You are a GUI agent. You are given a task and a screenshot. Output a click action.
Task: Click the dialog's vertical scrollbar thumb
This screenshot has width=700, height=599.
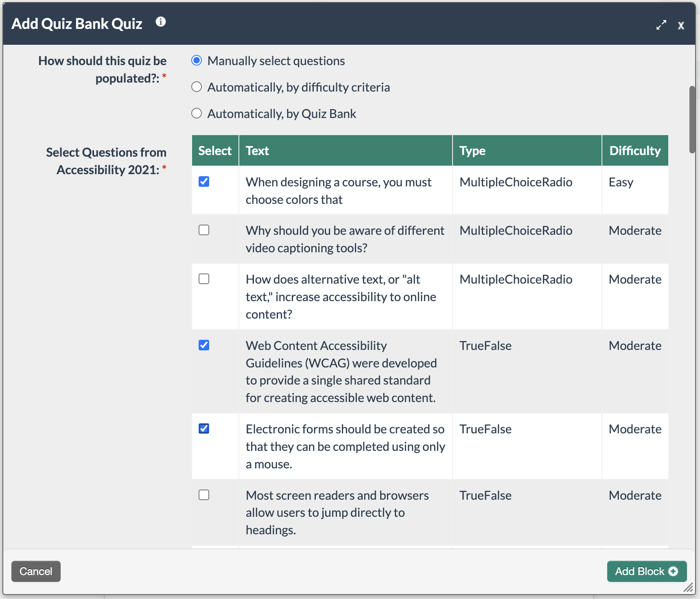[x=692, y=119]
